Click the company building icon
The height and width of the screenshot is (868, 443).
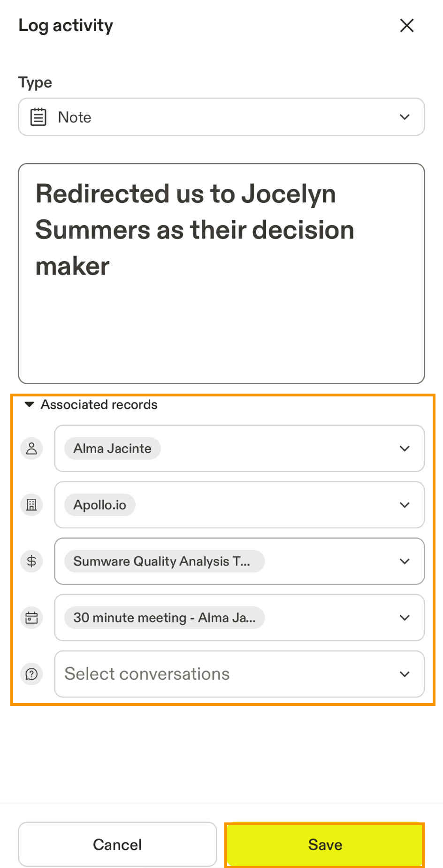(x=31, y=505)
